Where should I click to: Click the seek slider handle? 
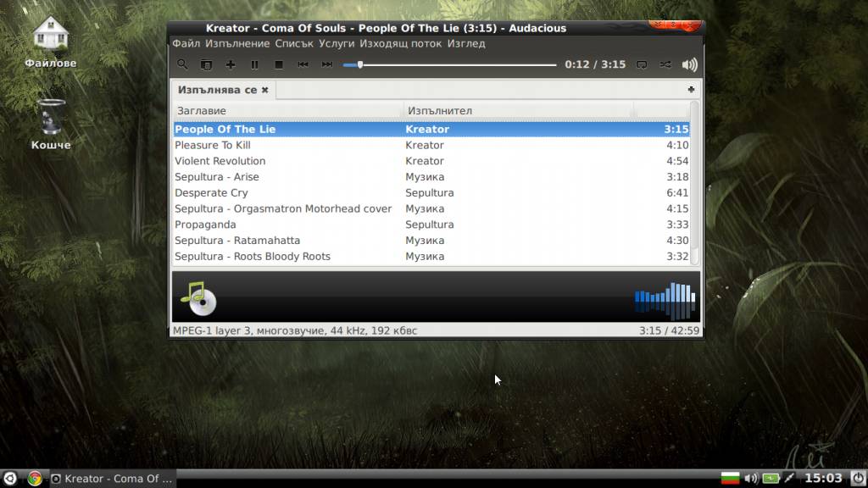click(359, 64)
